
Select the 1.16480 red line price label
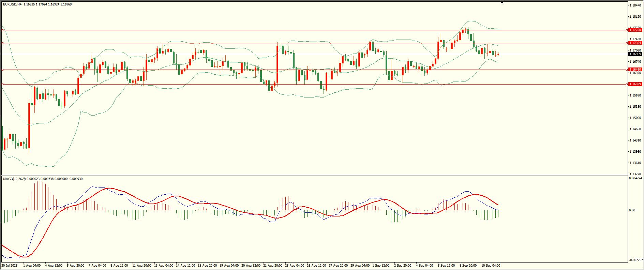(635, 70)
